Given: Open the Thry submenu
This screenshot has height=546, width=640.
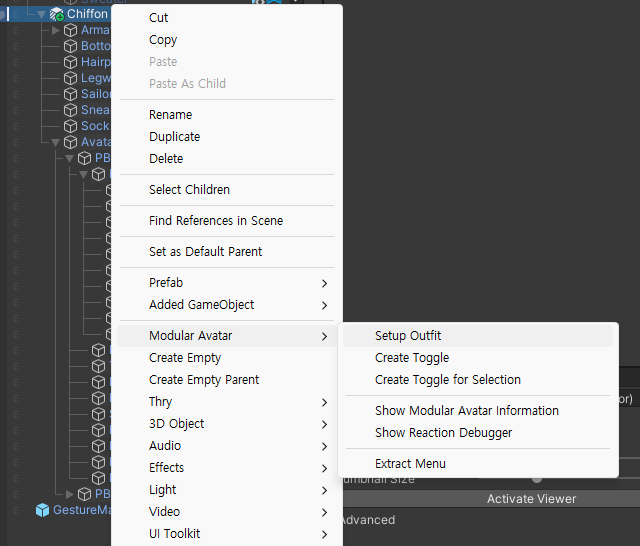Looking at the screenshot, I should 227,402.
